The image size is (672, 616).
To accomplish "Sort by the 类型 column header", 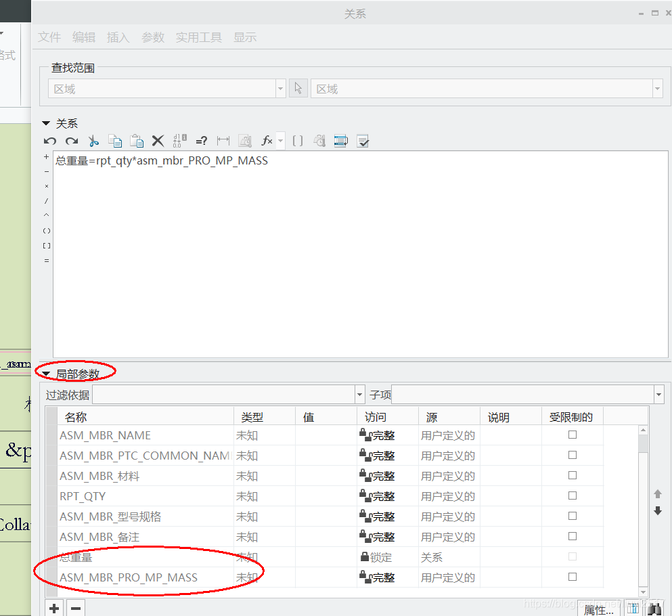I will coord(265,417).
